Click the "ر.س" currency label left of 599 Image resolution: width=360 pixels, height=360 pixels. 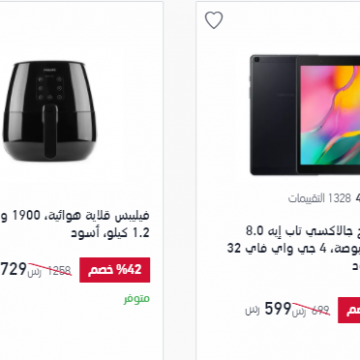tap(252, 311)
